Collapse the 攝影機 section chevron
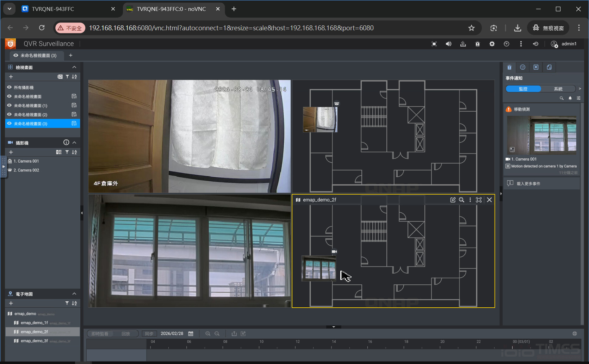Viewport: 589px width, 364px height. [x=74, y=143]
